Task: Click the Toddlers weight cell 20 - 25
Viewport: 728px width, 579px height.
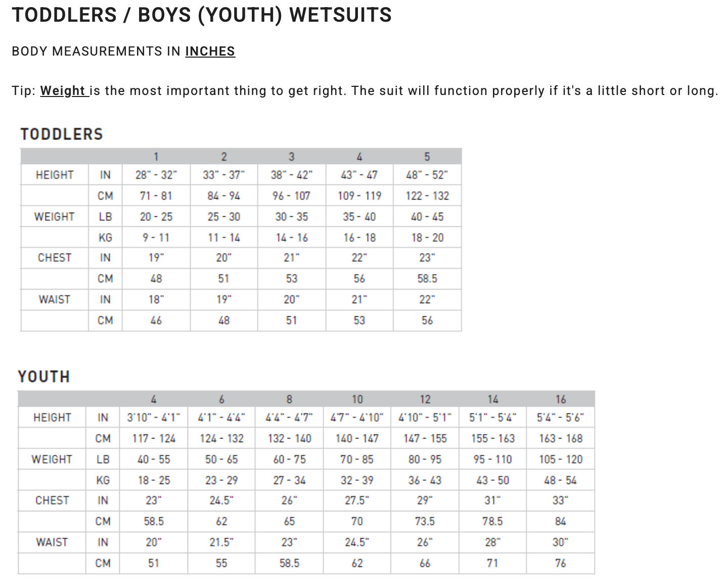Action: click(156, 217)
